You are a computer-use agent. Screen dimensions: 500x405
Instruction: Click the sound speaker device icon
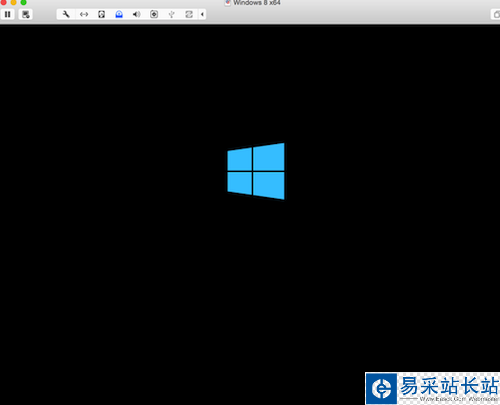click(136, 14)
